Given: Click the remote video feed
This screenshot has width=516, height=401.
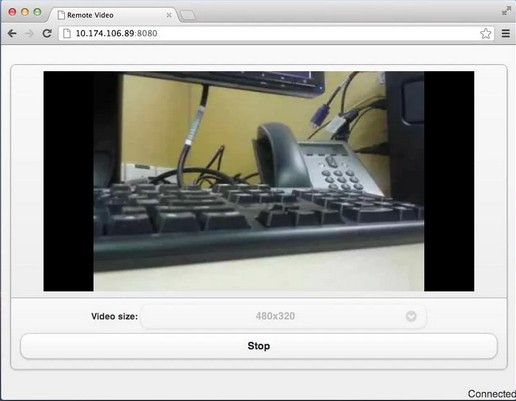Looking at the screenshot, I should (259, 181).
